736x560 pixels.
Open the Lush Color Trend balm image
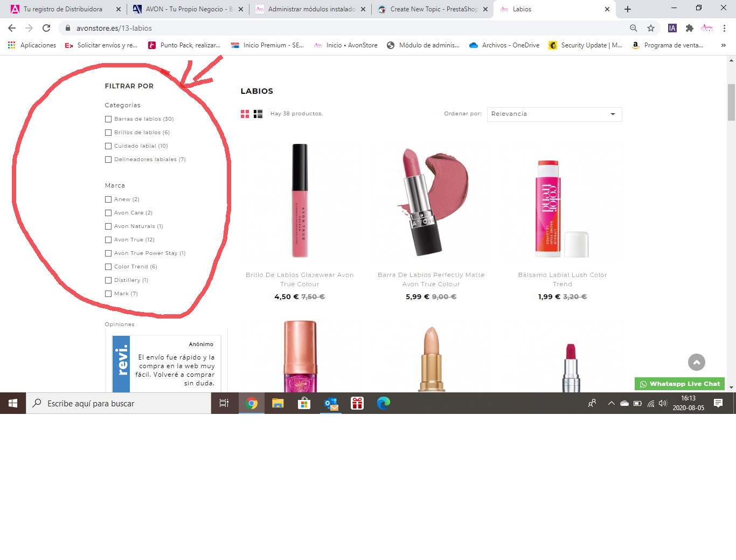click(x=563, y=201)
